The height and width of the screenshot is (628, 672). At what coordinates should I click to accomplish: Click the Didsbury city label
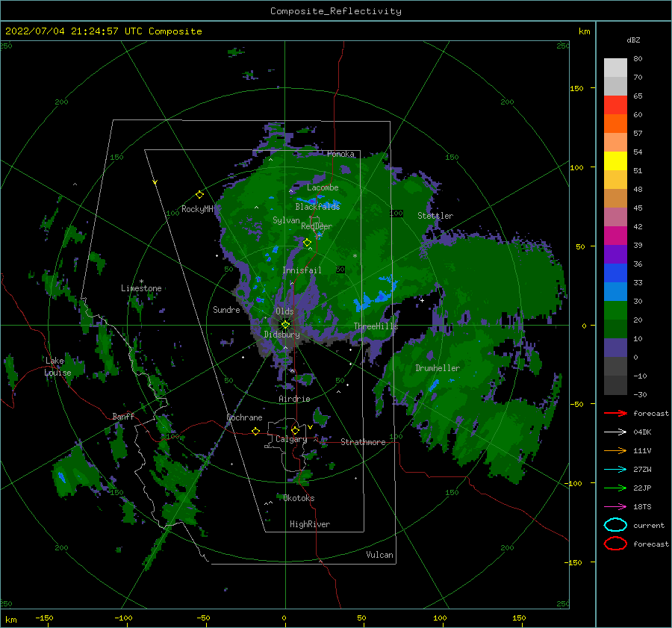click(x=282, y=335)
